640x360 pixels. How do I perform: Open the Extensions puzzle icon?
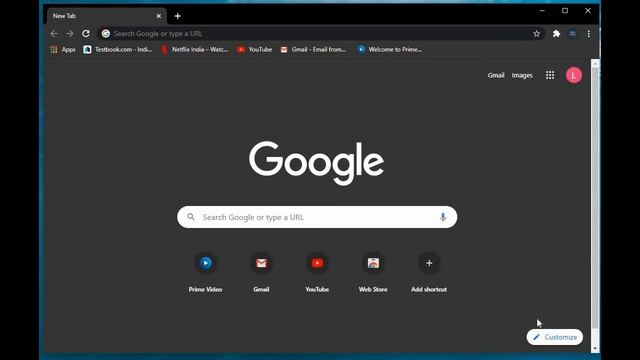556,34
